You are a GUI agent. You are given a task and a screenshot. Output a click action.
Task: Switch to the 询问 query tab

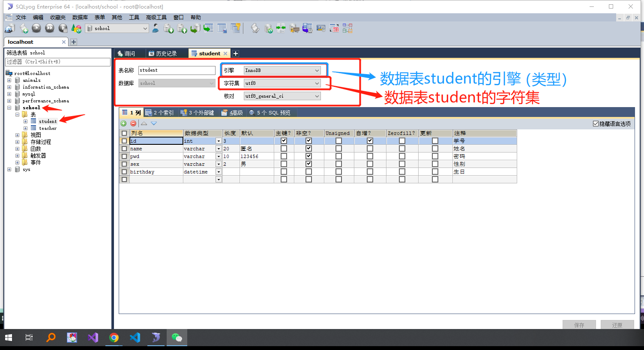coord(130,54)
